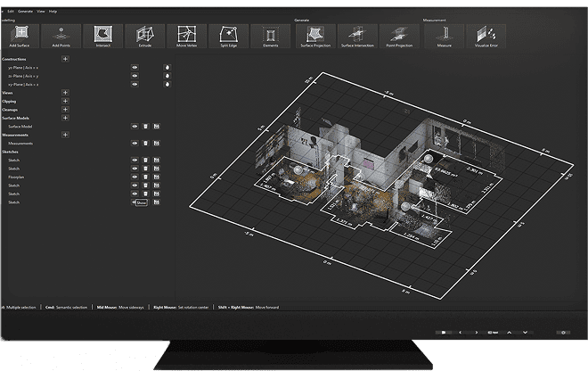
Task: Toggle yz-Plane visibility
Action: [135, 67]
